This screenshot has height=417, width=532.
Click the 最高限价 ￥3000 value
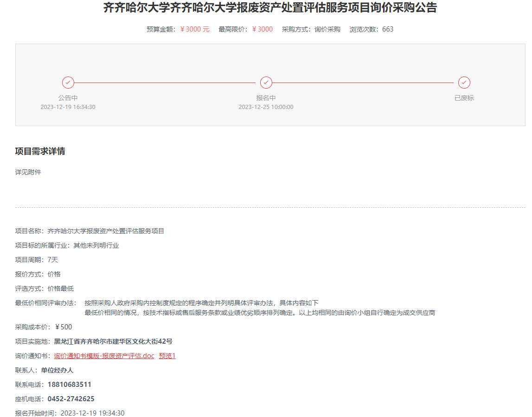click(x=263, y=29)
